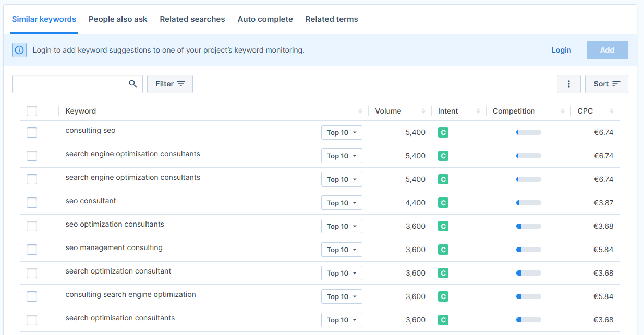
Task: Click the Login link
Action: click(x=561, y=50)
